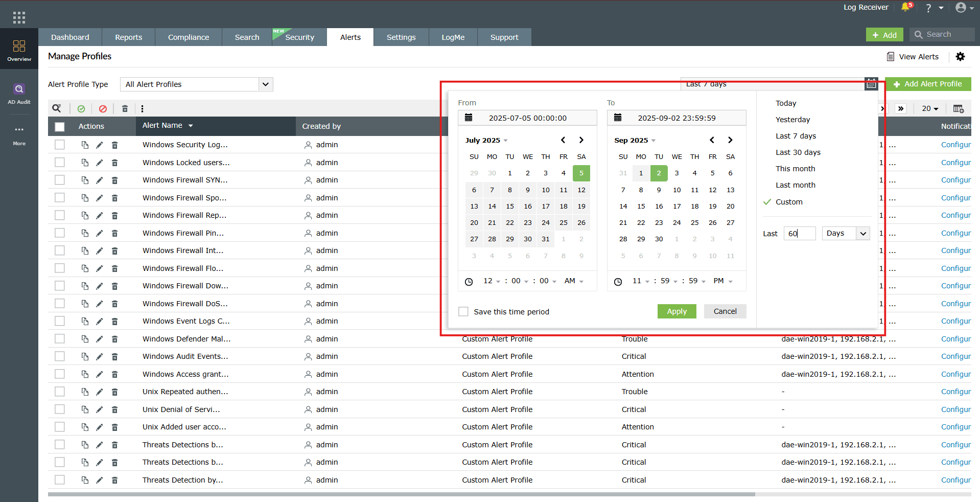
Task: Check the Threats Detection by row checkbox
Action: click(x=60, y=480)
